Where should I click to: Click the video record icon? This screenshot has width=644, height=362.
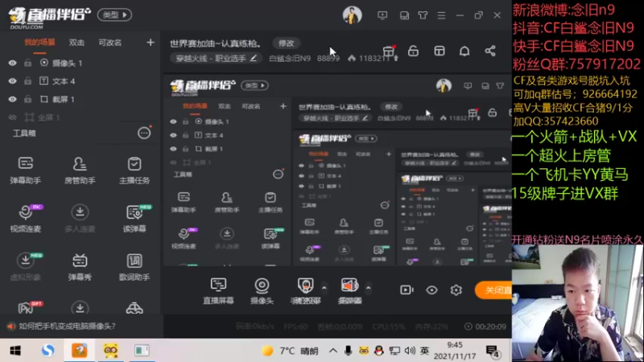point(407,290)
